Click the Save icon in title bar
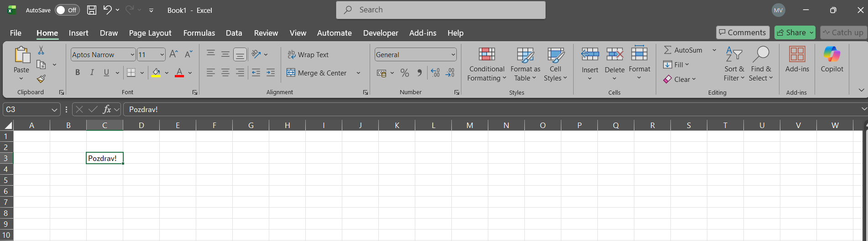868x241 pixels. [x=92, y=10]
